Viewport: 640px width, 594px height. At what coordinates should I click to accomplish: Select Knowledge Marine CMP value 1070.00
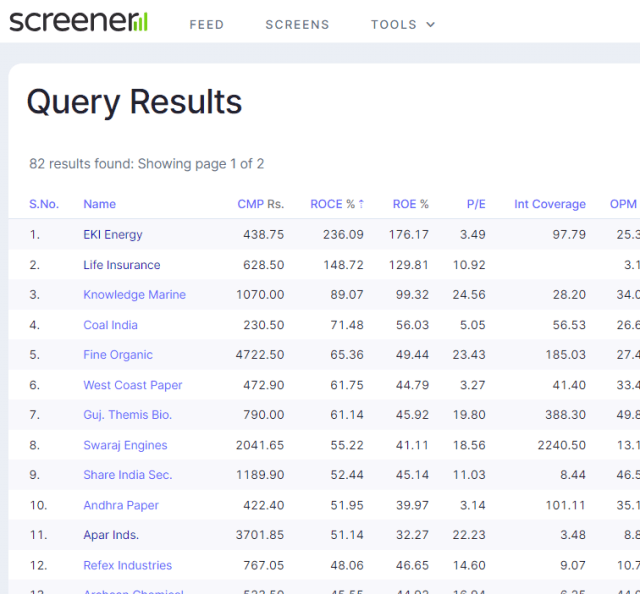260,295
